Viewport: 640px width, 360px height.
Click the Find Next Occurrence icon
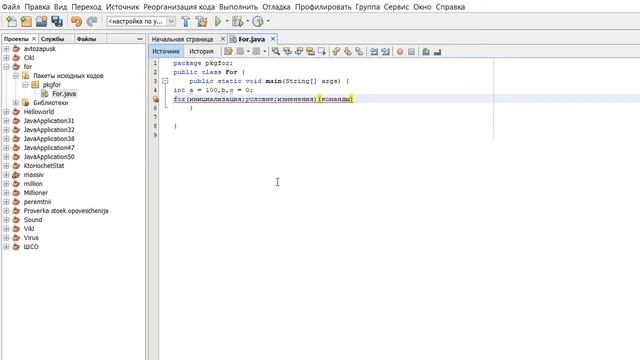pos(299,51)
